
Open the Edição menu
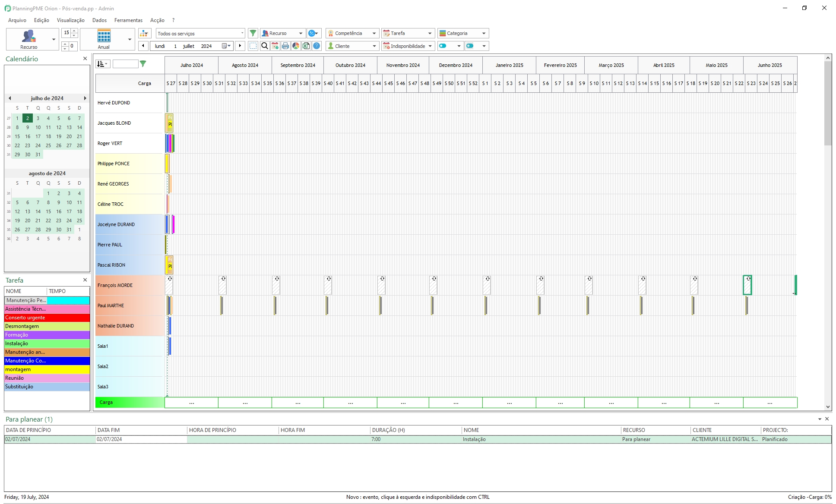click(x=41, y=20)
